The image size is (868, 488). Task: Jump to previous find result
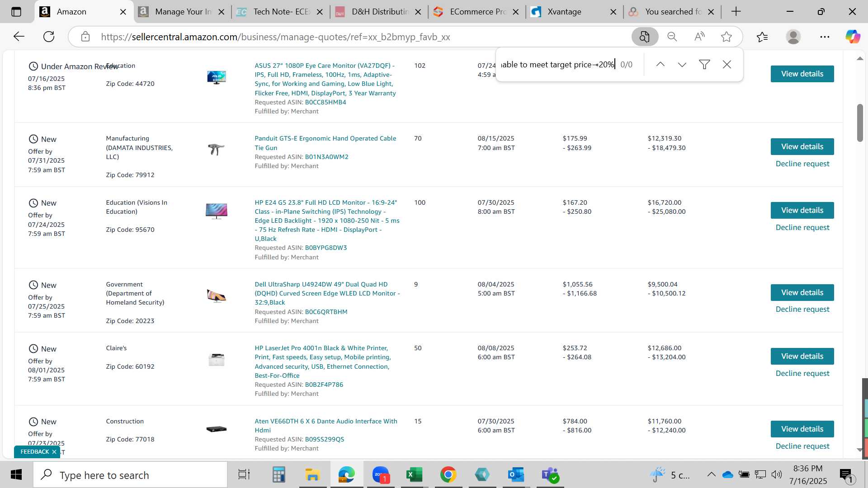point(660,65)
